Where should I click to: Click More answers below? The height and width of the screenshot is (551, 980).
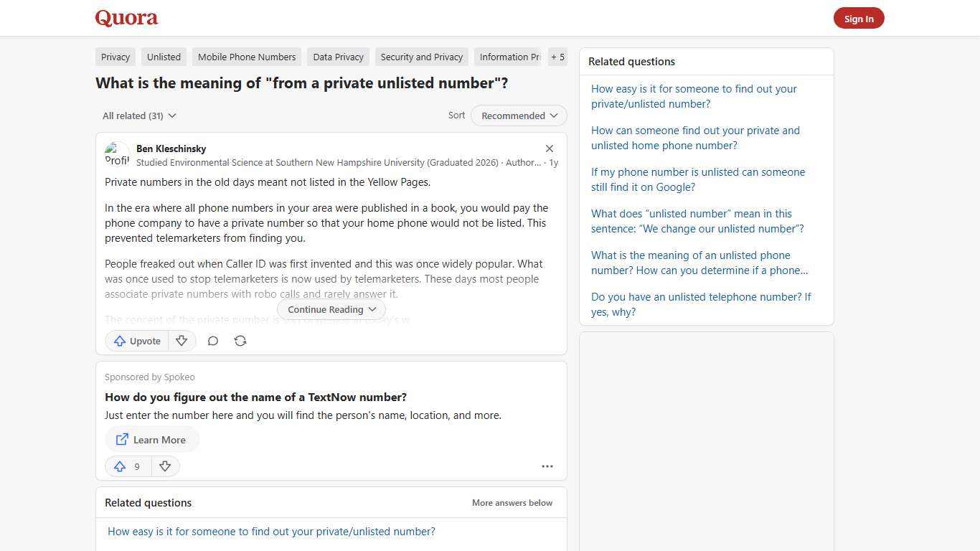(512, 502)
